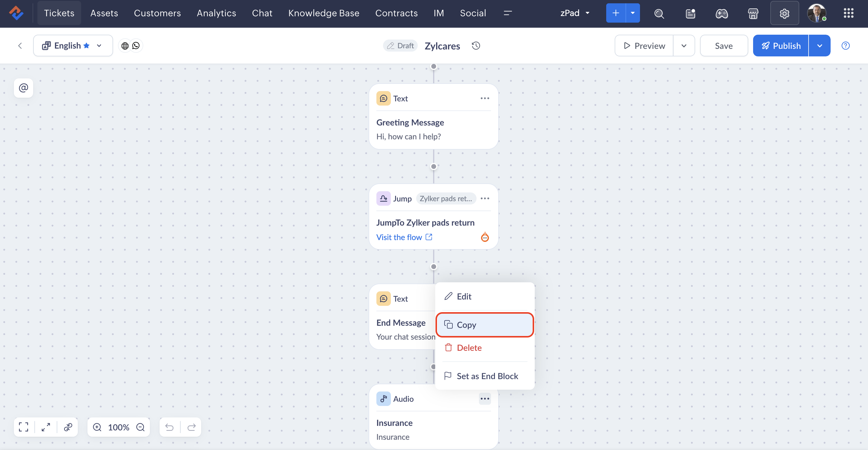Click the expand fullscreen arrows icon
Viewport: 868px width, 450px height.
tap(46, 427)
